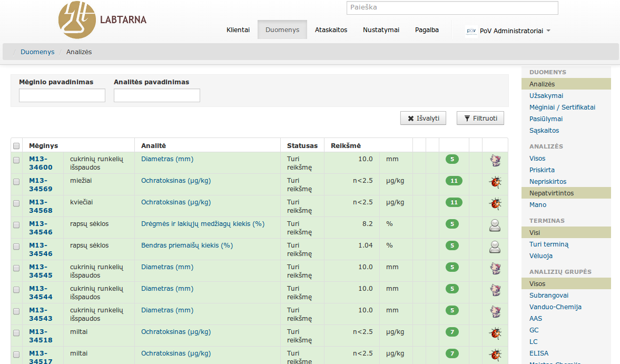The width and height of the screenshot is (620, 364).
Task: Click cat avatar icon in M13-34545 row
Action: click(495, 269)
